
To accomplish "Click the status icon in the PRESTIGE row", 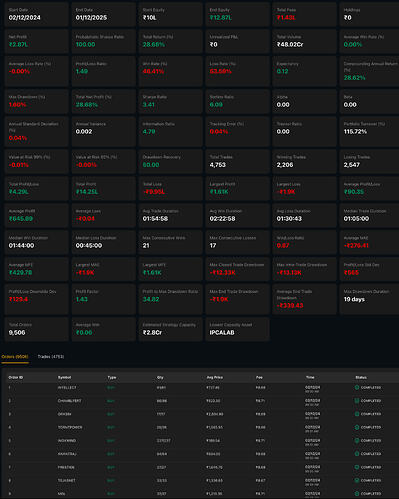I will click(x=357, y=467).
